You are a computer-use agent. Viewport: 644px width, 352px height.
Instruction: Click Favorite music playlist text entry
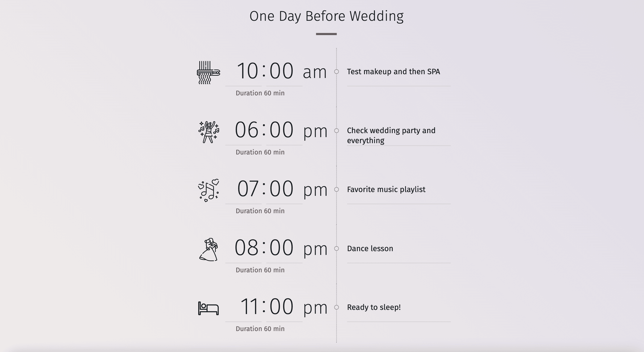coord(386,189)
